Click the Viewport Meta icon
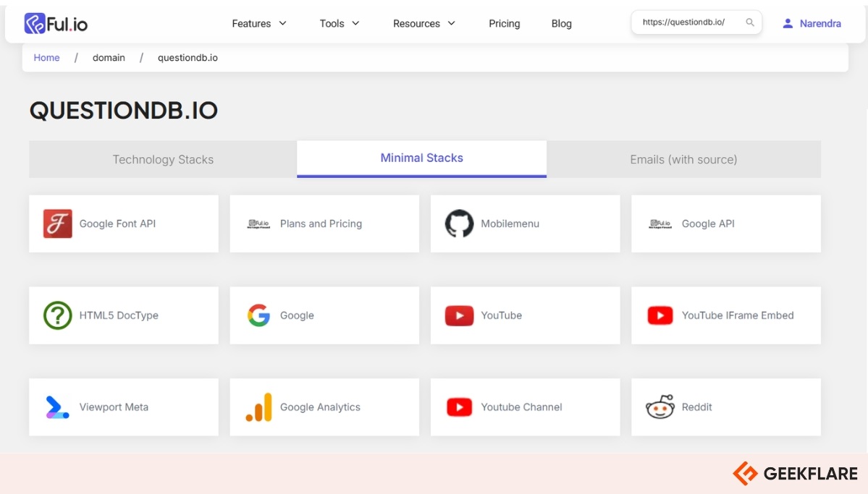Screen dimensions: 868x494 58,407
